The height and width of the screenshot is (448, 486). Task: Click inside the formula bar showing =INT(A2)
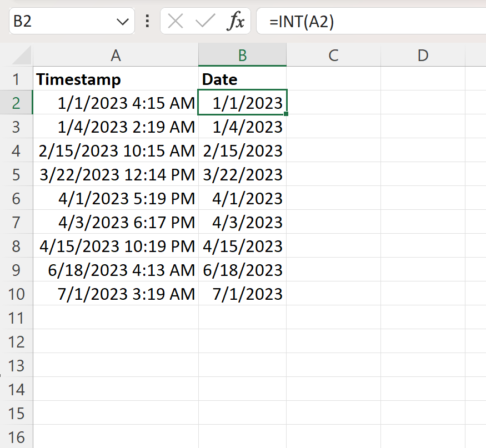click(x=311, y=21)
